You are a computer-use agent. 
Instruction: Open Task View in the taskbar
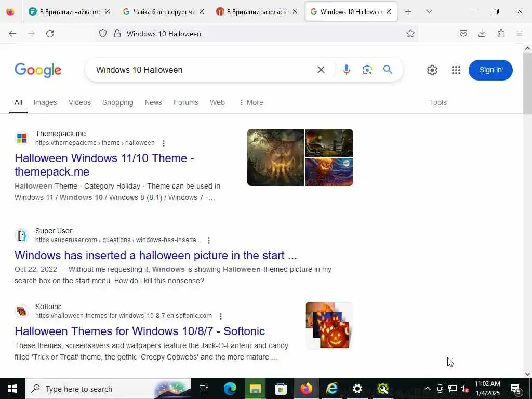tap(204, 389)
